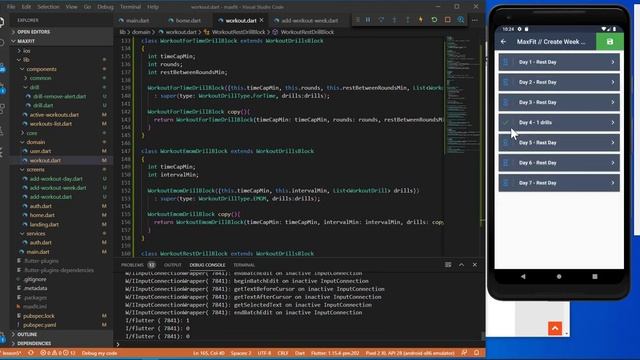This screenshot has width=640, height=360.
Task: Open active-workouts.dart in the explorer
Action: [x=54, y=115]
